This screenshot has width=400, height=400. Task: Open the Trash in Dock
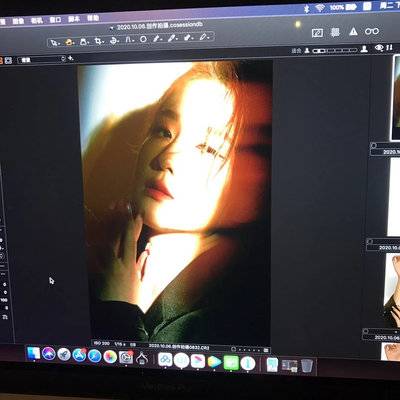click(x=307, y=366)
